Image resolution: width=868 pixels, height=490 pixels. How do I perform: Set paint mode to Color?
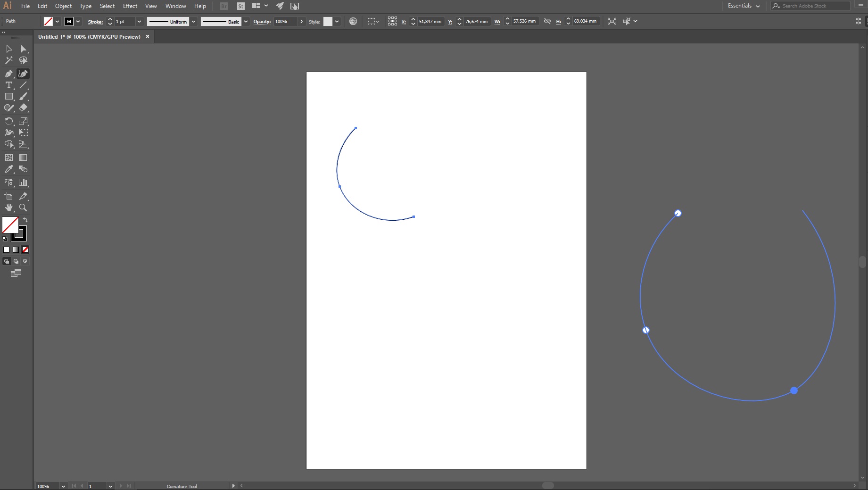coord(7,250)
